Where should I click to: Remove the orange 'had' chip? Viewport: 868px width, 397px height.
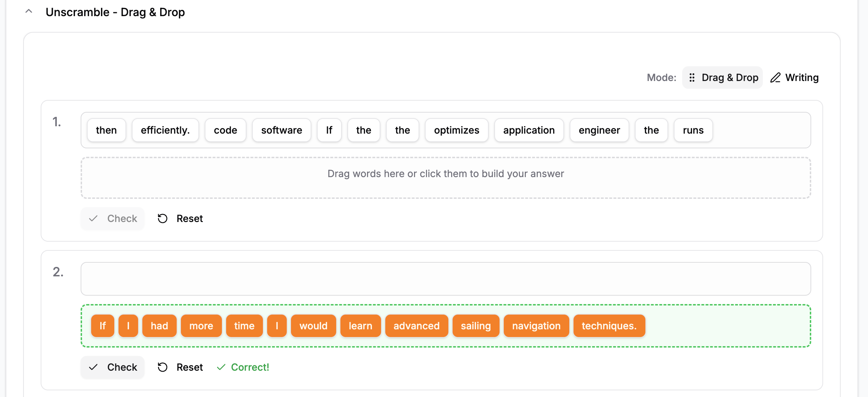pyautogui.click(x=159, y=326)
